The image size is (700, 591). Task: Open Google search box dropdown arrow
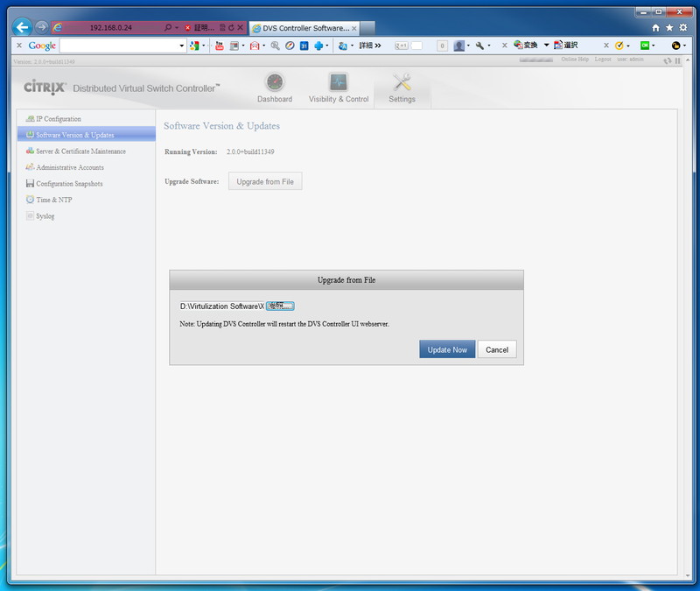coord(182,46)
